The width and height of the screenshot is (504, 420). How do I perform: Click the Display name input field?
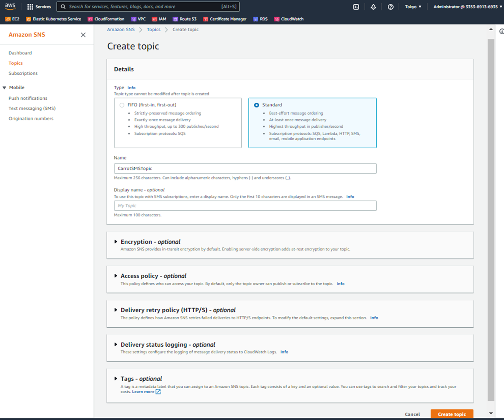click(245, 206)
